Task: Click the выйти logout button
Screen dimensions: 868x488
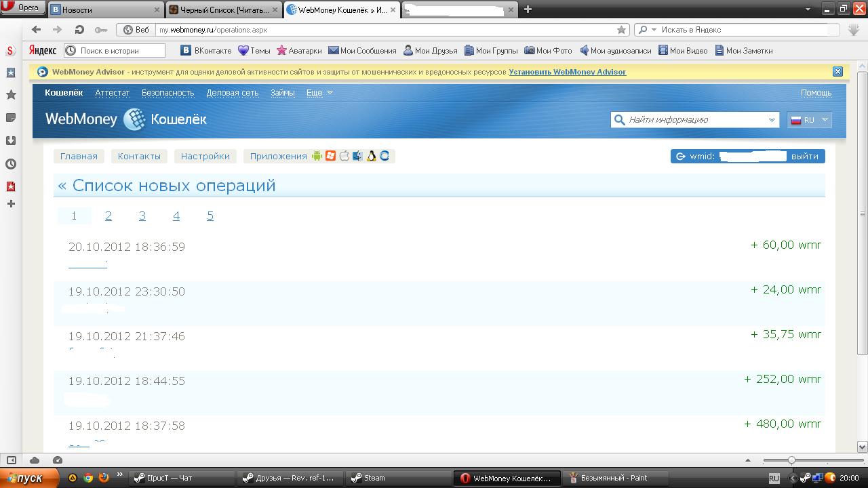Action: coord(805,156)
